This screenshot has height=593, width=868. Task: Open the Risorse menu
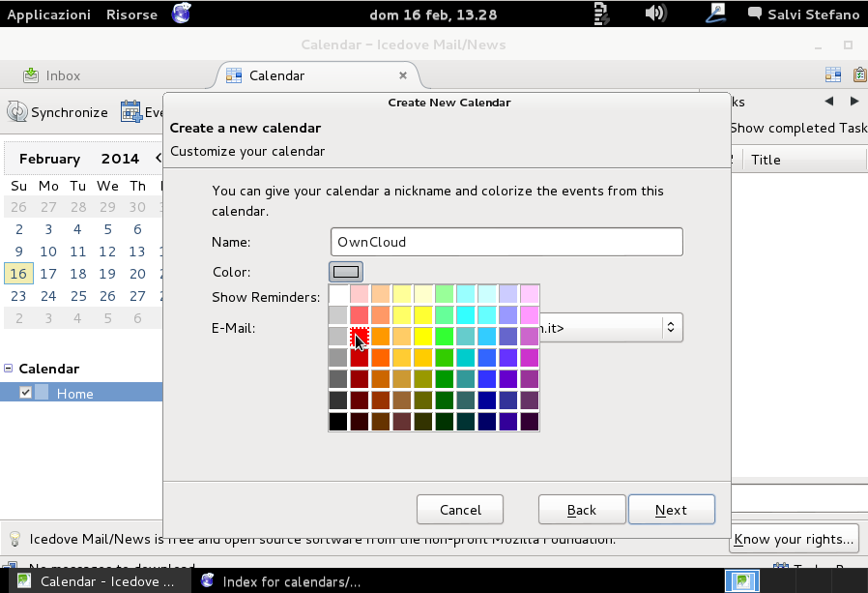pyautogui.click(x=130, y=14)
